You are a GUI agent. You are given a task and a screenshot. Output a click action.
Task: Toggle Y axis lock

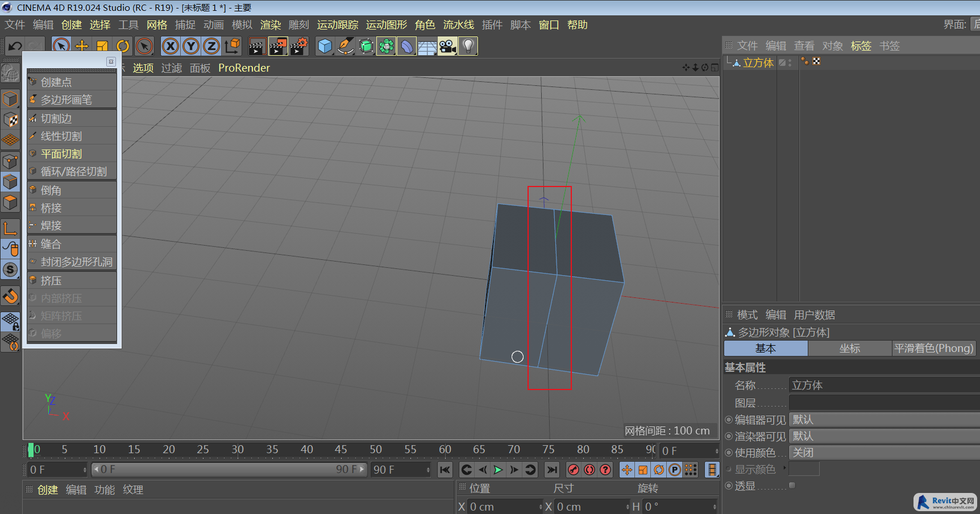(191, 46)
